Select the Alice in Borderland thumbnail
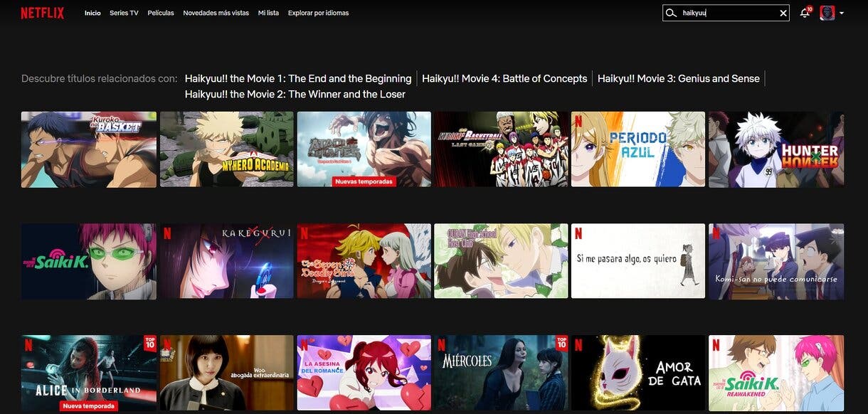Viewport: 868px width, 414px height. click(x=89, y=373)
